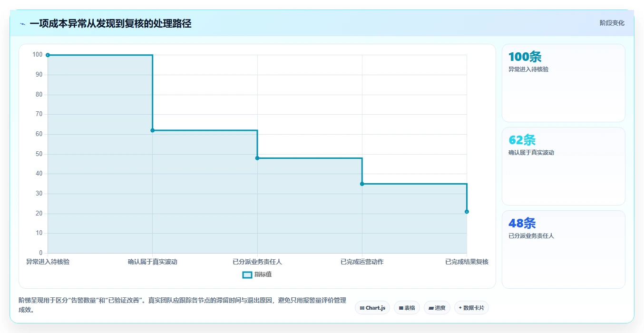Click the 48条 card value
Screen dimensions: 644x333
point(522,224)
